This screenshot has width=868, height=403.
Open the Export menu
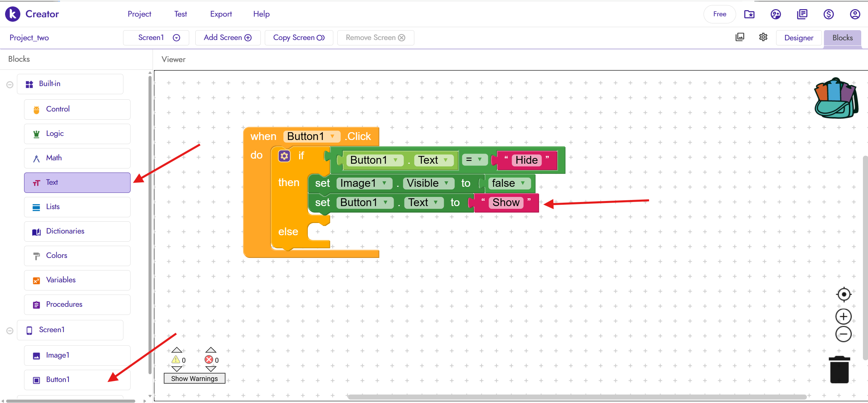(x=221, y=14)
